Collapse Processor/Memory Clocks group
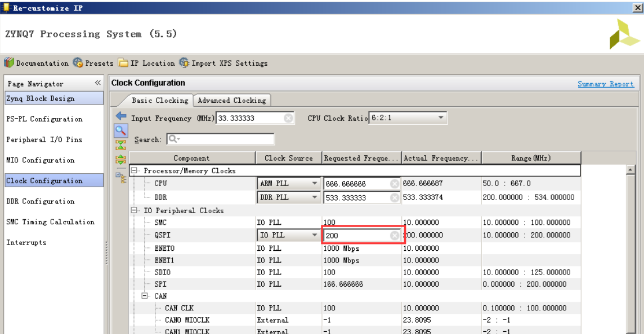The height and width of the screenshot is (334, 644). click(134, 170)
